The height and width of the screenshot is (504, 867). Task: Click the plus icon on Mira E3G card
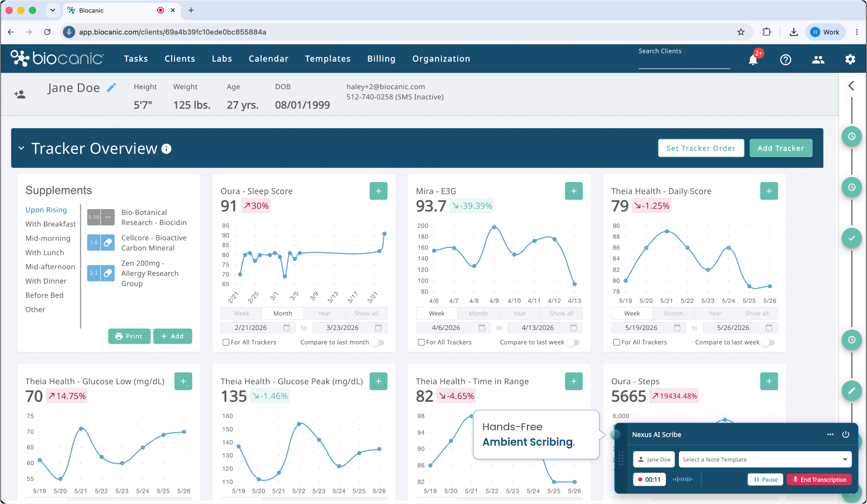(x=574, y=191)
